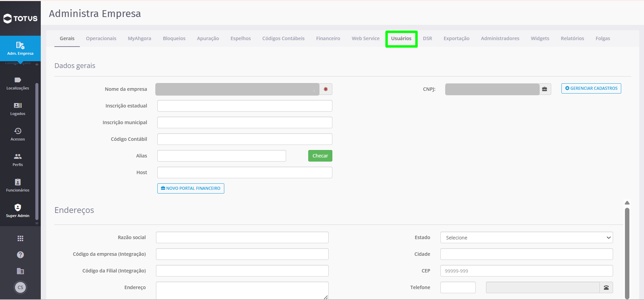The width and height of the screenshot is (644, 300).
Task: Open the Códigos Contábeis tab
Action: point(283,38)
